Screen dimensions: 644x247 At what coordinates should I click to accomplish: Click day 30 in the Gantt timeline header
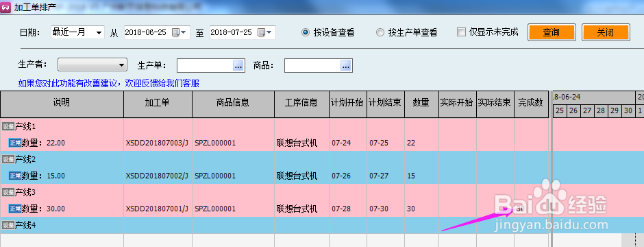point(628,110)
